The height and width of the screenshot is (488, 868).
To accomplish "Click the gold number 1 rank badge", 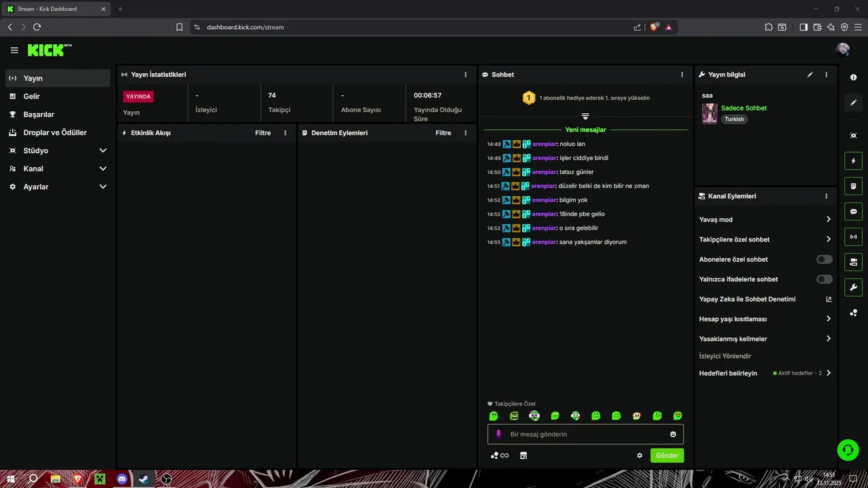I will (x=529, y=98).
